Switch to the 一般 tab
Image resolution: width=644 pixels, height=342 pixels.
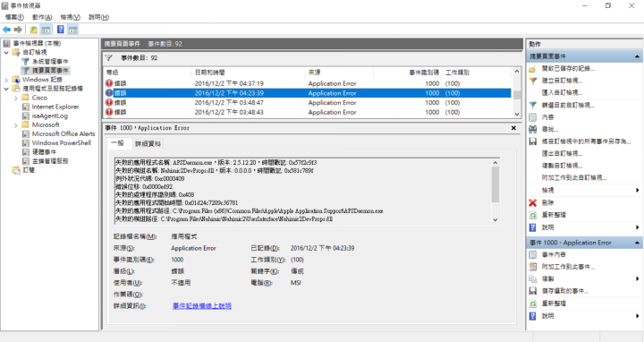coord(118,143)
